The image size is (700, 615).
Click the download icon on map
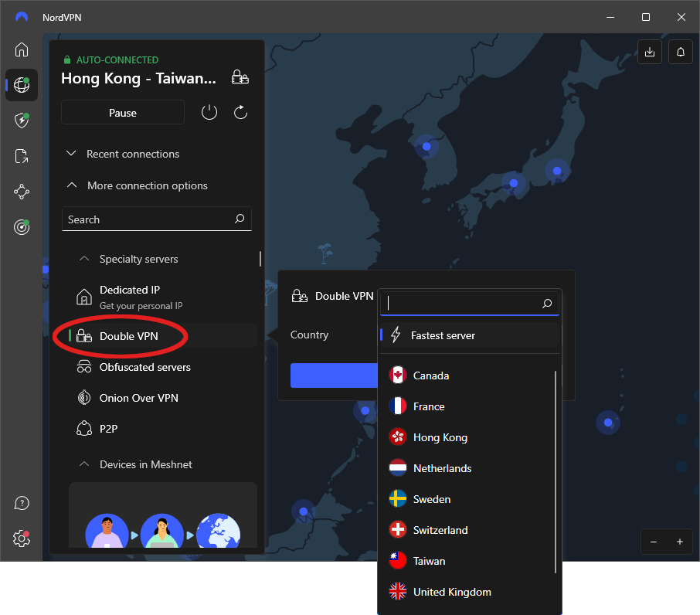(x=650, y=52)
